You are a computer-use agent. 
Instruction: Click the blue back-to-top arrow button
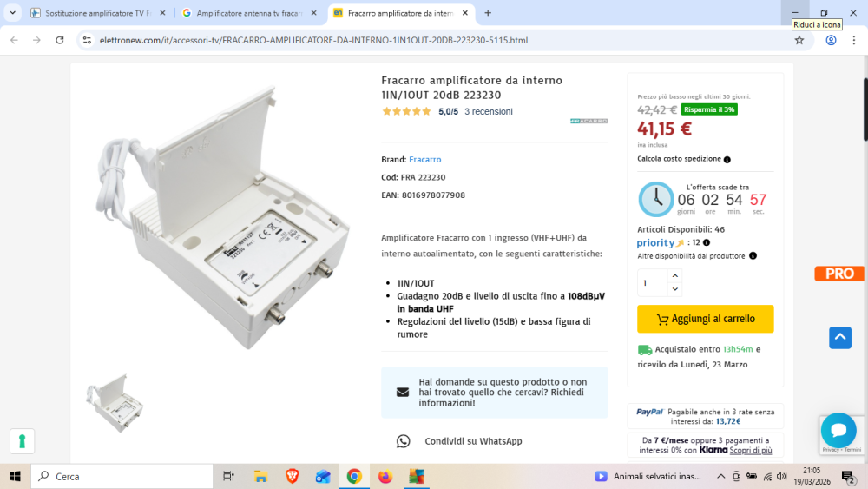pos(839,337)
